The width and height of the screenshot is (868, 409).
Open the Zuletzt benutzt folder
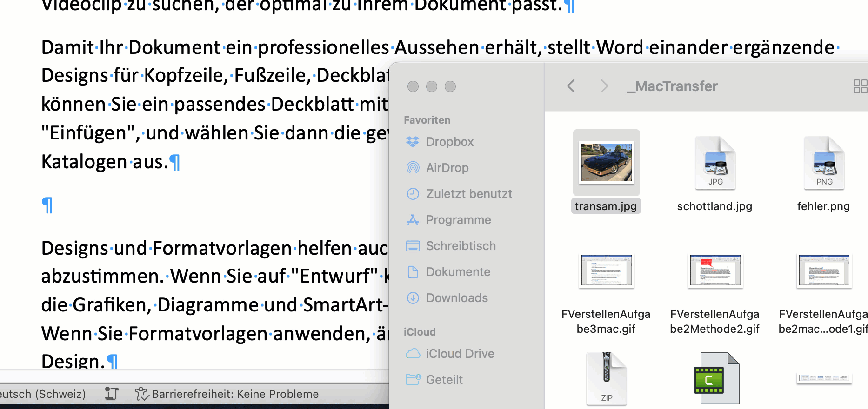[468, 194]
